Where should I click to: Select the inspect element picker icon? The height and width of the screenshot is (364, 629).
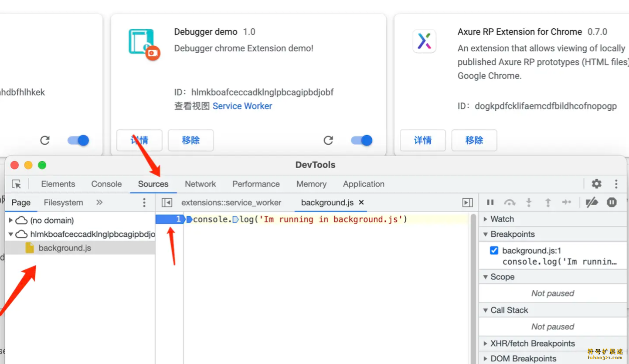pos(17,184)
